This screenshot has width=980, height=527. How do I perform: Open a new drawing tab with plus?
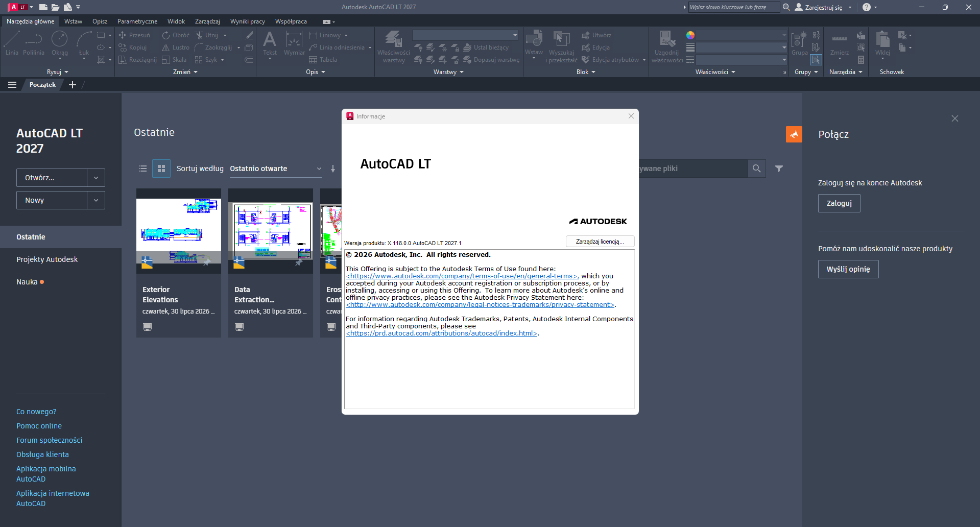click(x=73, y=85)
